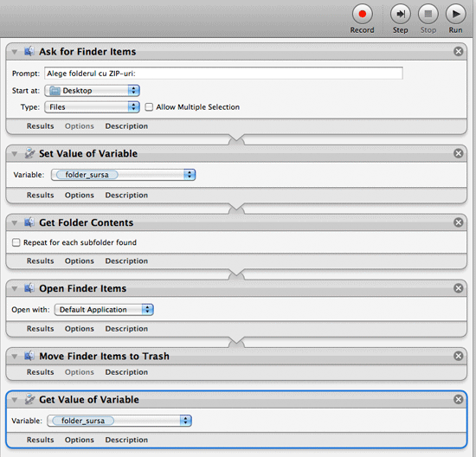The height and width of the screenshot is (457, 476).
Task: Click the Automator icon of Set Value of Variable
Action: coord(29,153)
